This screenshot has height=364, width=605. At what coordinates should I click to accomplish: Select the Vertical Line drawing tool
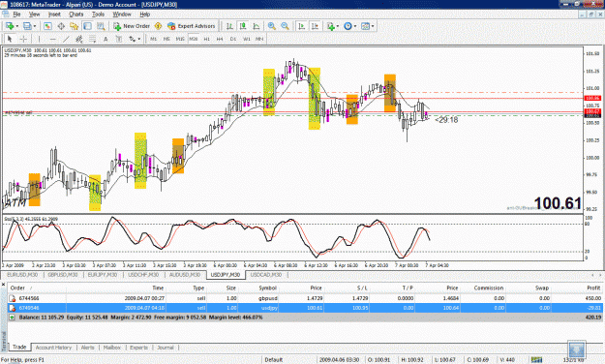tap(39, 39)
